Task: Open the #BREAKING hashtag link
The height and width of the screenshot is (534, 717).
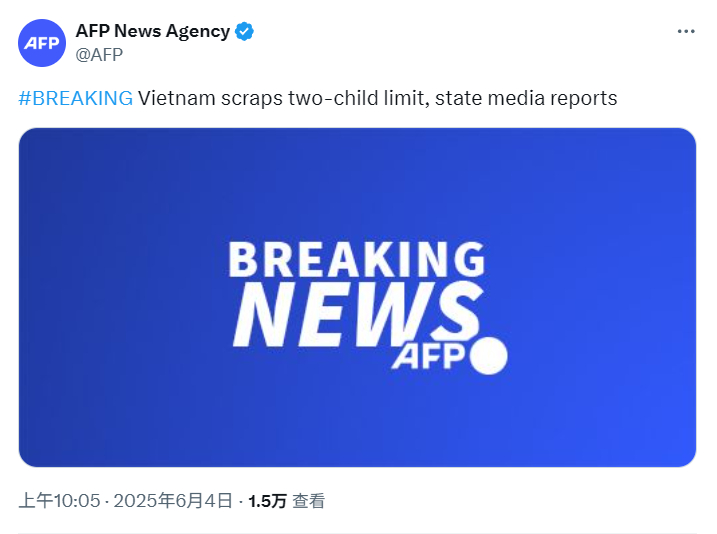Action: tap(75, 98)
